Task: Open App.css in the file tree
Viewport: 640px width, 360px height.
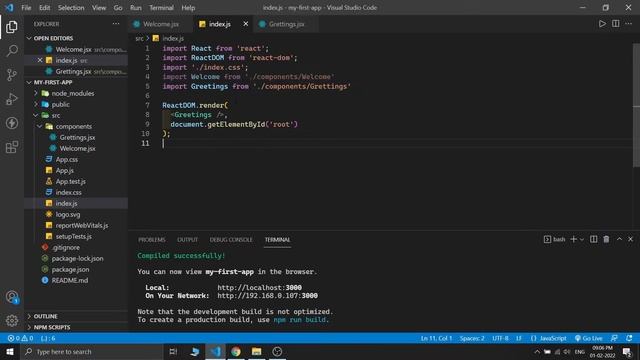Action: [67, 160]
